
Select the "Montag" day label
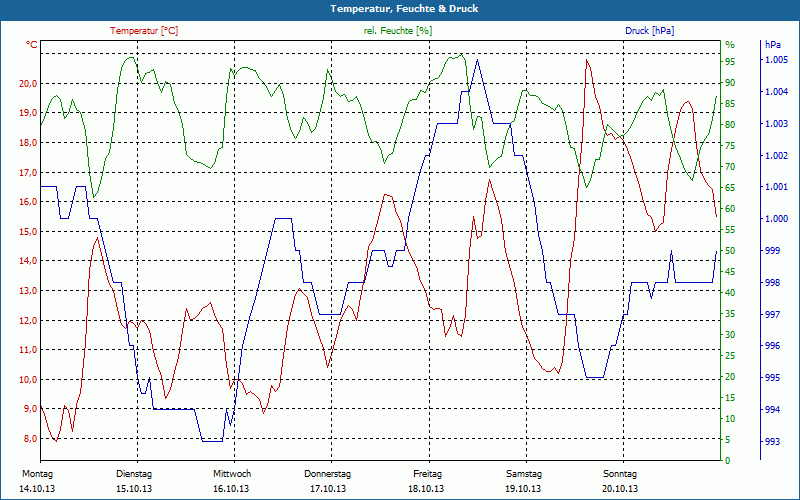click(37, 474)
